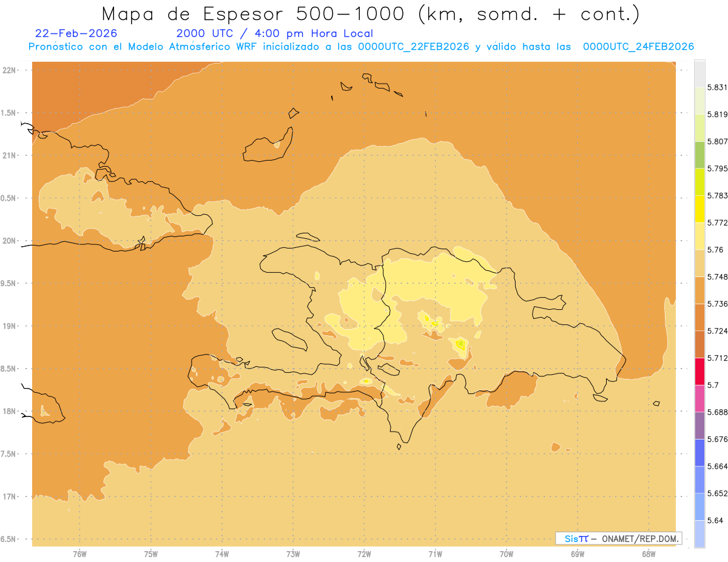728x562 pixels.
Task: Click the legend value '5.688'
Action: (x=717, y=412)
